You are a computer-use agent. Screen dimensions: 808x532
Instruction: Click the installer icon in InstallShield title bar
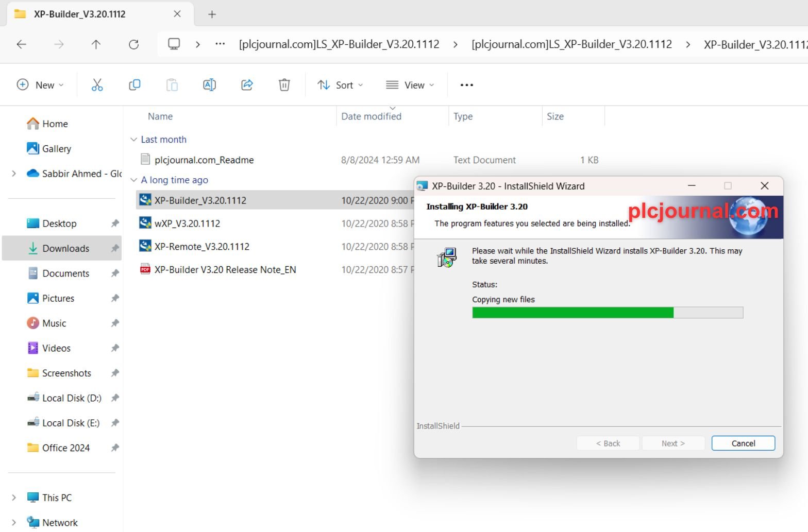point(423,186)
